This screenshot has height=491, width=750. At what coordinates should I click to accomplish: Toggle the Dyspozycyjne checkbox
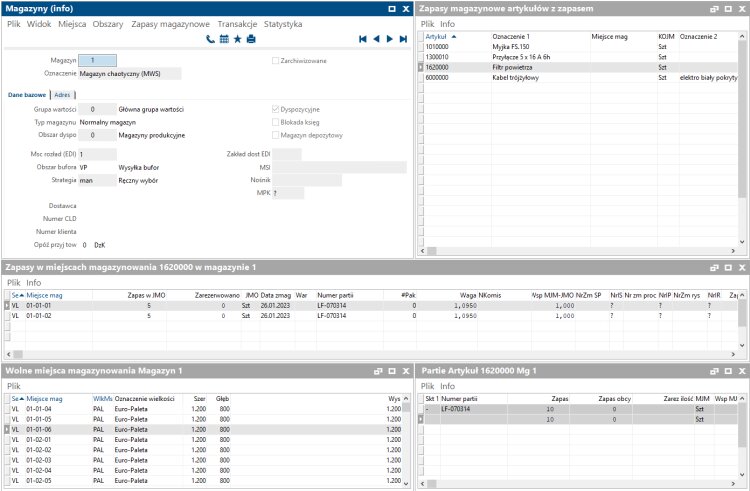(x=276, y=109)
